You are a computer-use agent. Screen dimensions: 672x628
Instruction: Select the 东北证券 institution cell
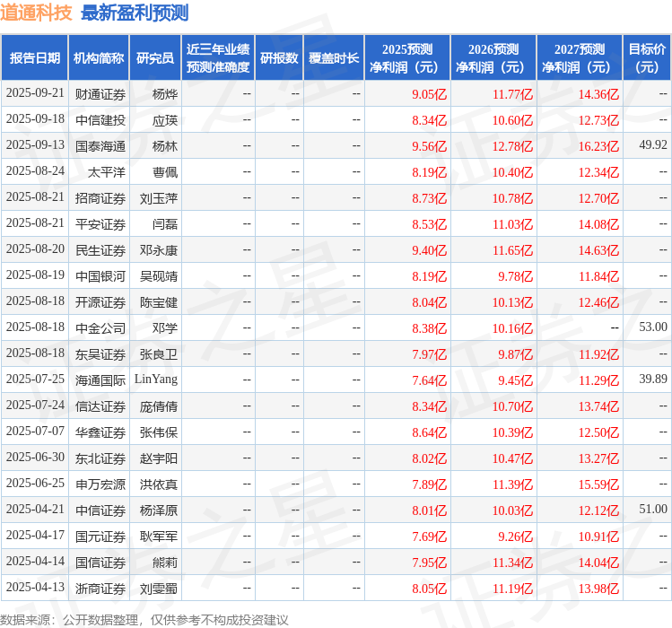coord(100,458)
